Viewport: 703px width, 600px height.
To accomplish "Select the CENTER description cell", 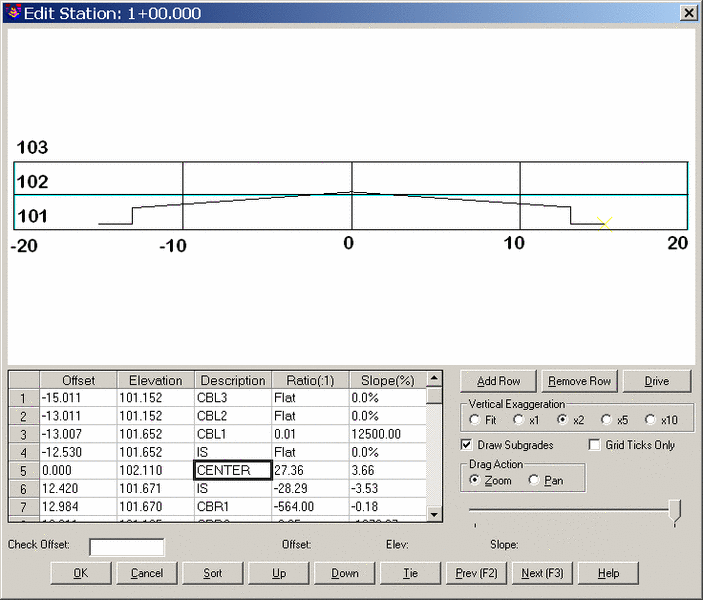I will point(232,470).
